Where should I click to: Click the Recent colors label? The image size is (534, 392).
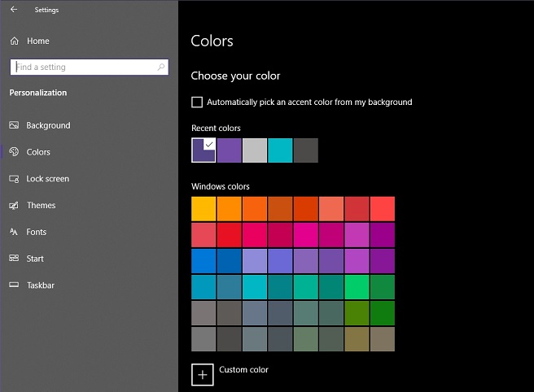click(x=216, y=128)
